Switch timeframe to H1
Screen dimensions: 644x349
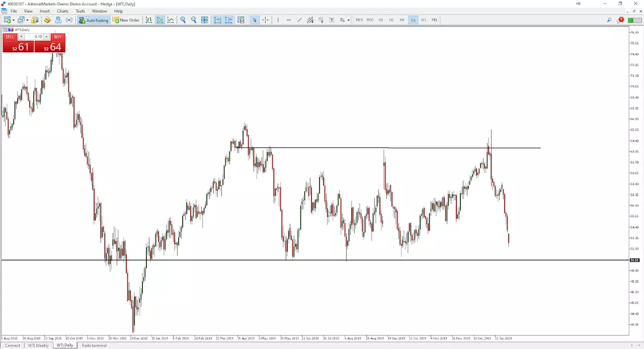[x=381, y=20]
